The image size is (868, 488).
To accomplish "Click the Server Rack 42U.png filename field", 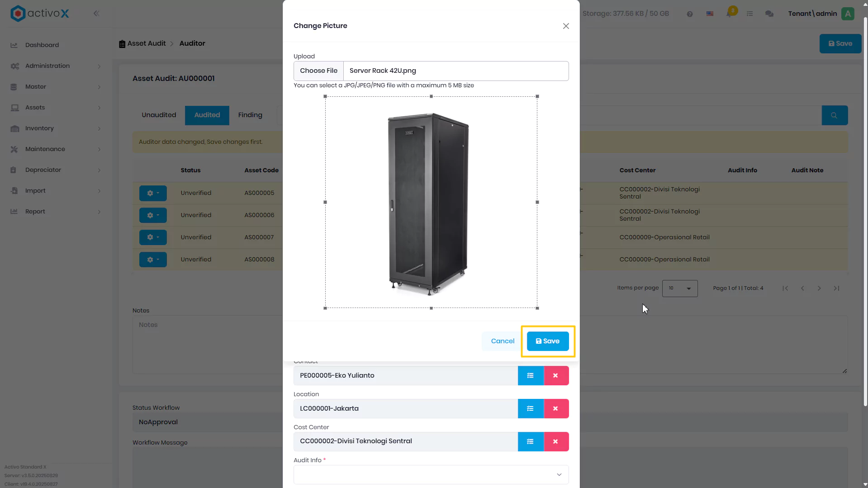I will (456, 71).
